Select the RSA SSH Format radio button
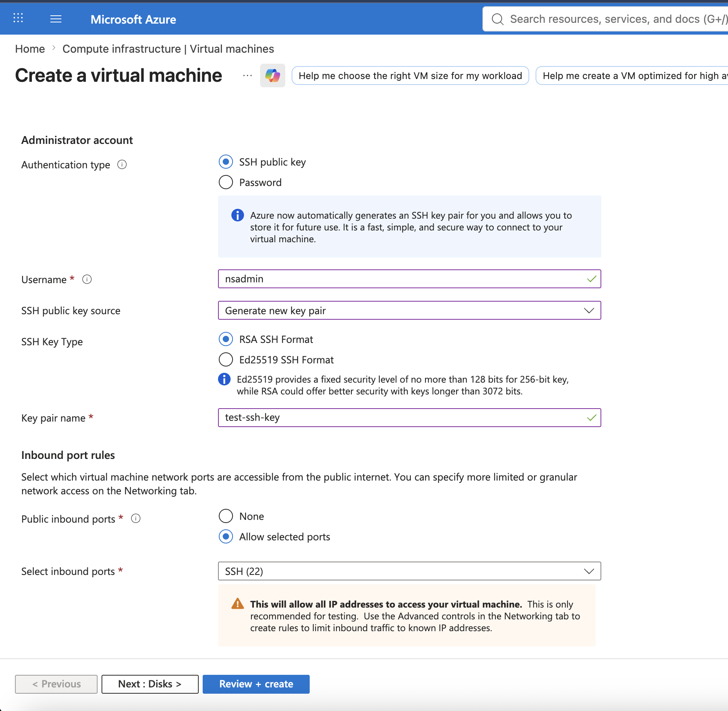 [x=226, y=339]
